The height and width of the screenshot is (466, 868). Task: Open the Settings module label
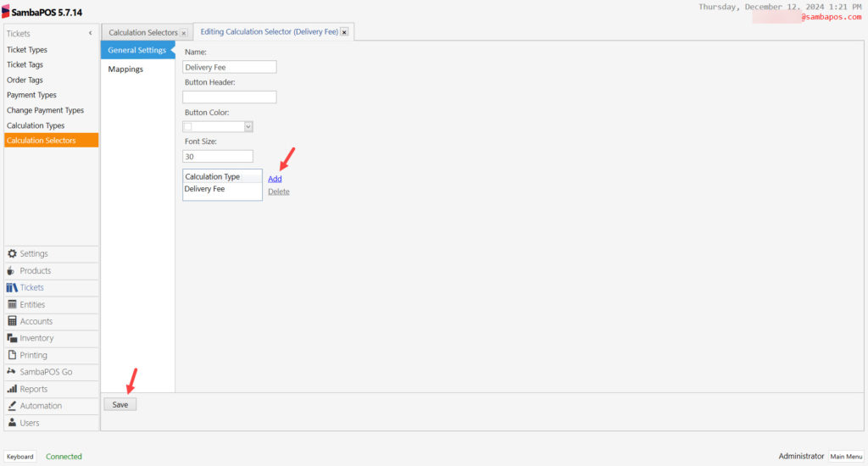(34, 253)
